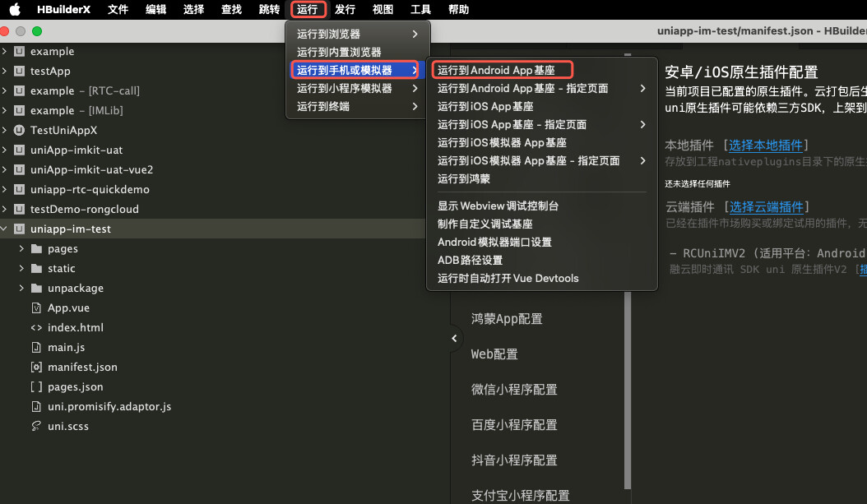The image size is (867, 504).
Task: Click the unpackage folder icon
Action: pyautogui.click(x=35, y=289)
